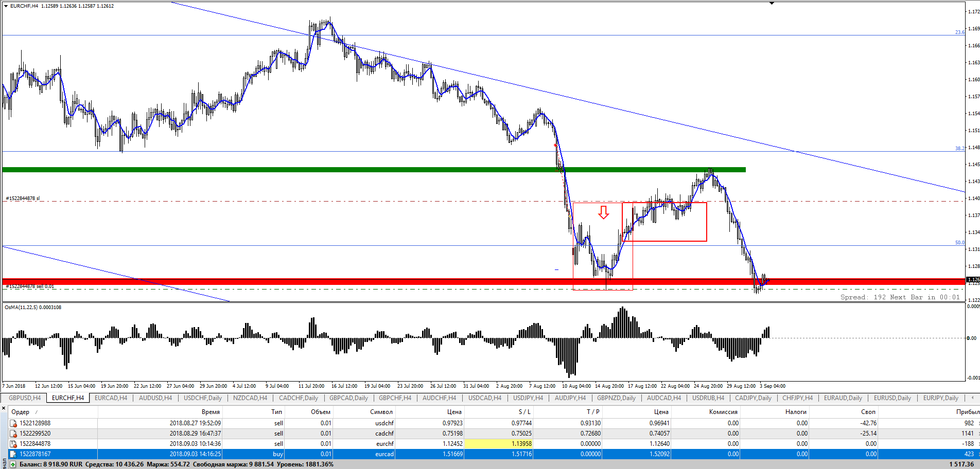
Task: Switch to the AUDUSD,H4 tab
Action: (x=155, y=398)
